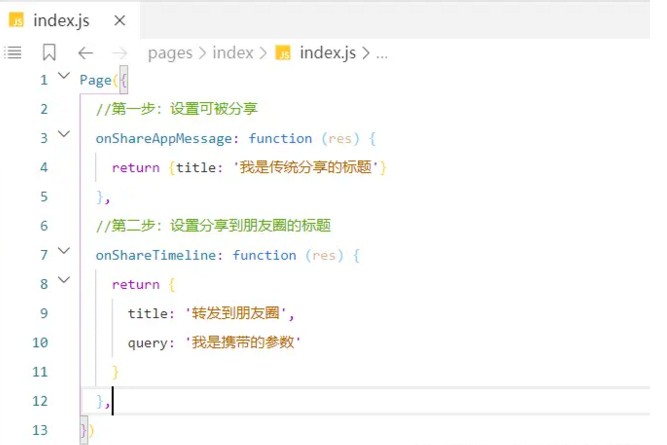Close the index.js editor tab

coord(119,20)
